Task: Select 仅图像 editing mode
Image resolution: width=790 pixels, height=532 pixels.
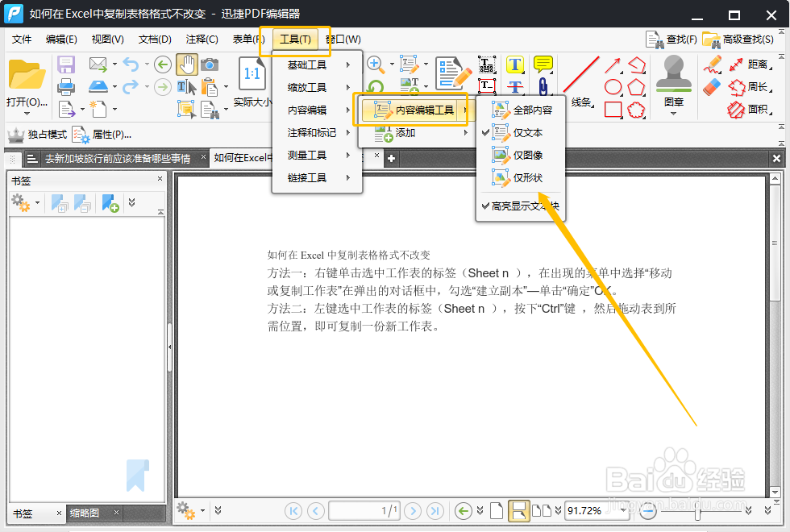Action: 521,155
